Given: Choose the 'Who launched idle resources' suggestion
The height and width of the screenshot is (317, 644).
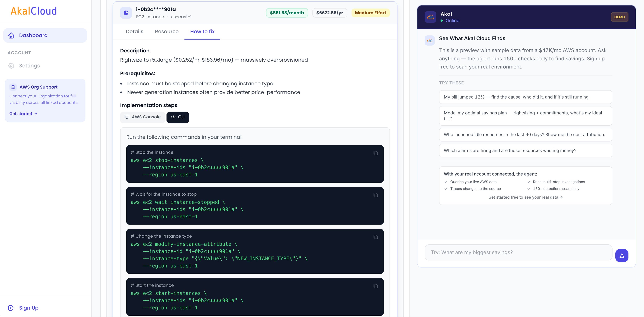Looking at the screenshot, I should pos(525,134).
